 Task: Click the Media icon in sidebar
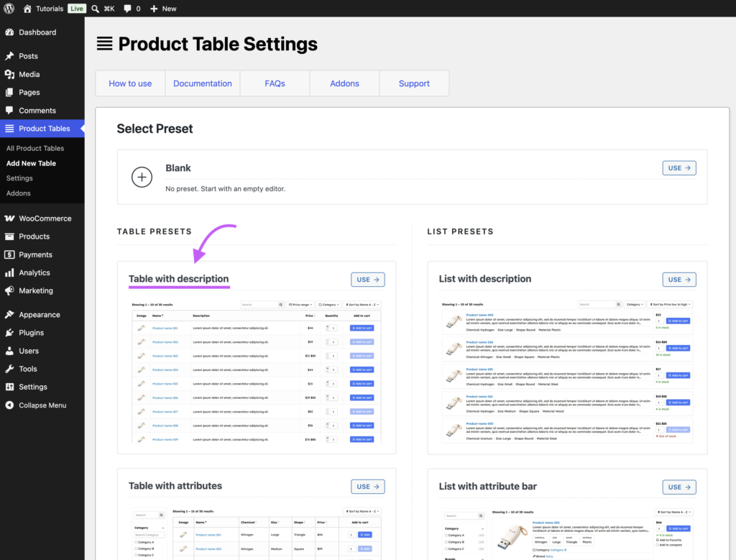point(9,74)
